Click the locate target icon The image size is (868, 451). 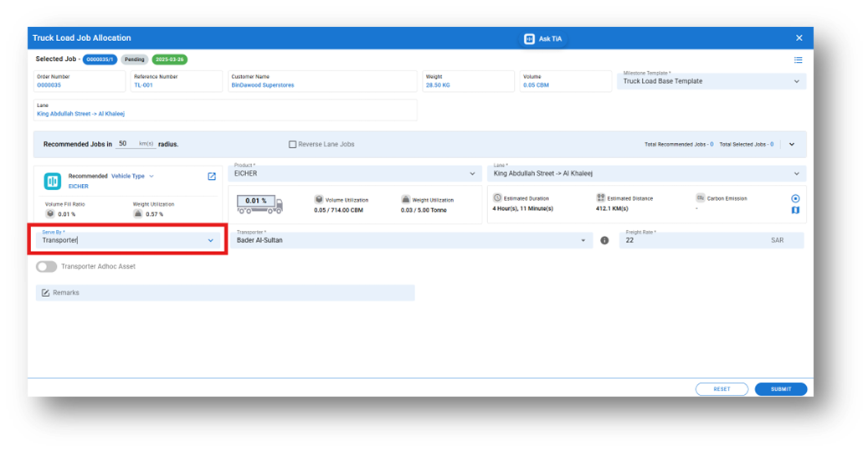pyautogui.click(x=795, y=198)
